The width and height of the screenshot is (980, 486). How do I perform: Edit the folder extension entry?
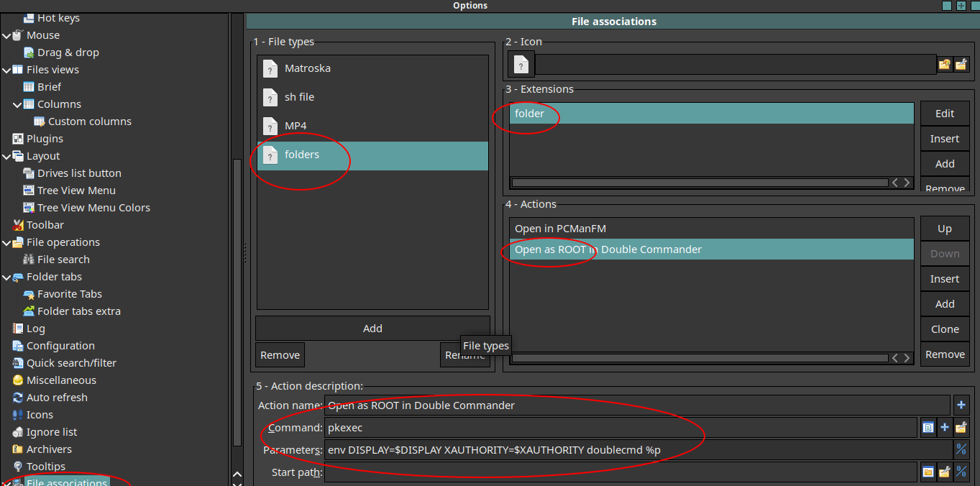point(944,113)
